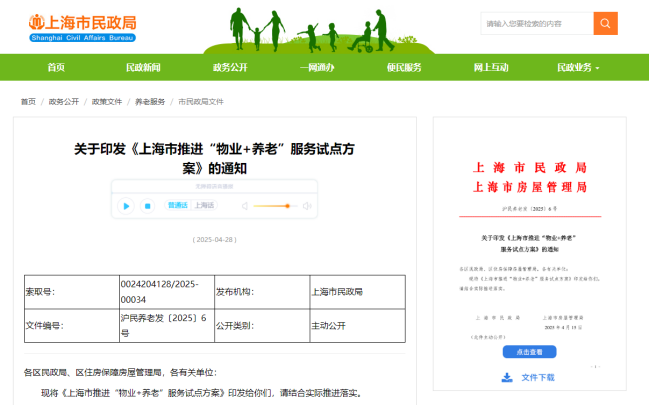Go to 养老服务 in the breadcrumb

(x=150, y=102)
